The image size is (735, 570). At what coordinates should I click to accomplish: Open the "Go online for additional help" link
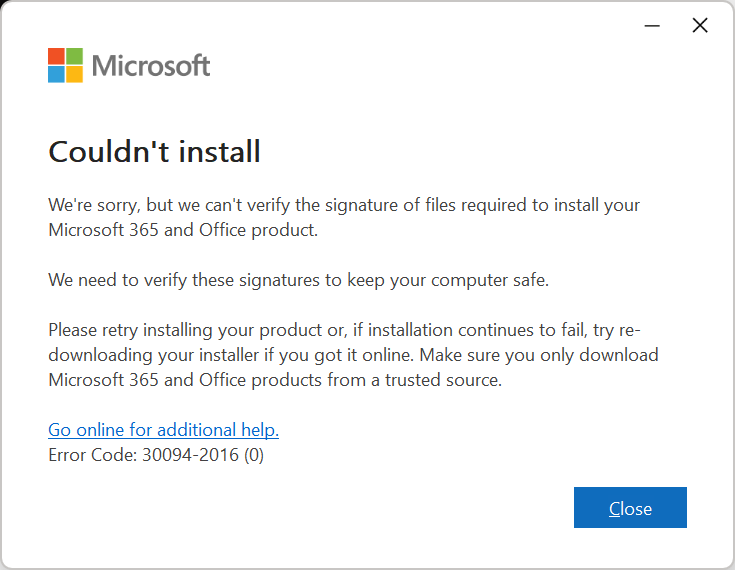164,430
